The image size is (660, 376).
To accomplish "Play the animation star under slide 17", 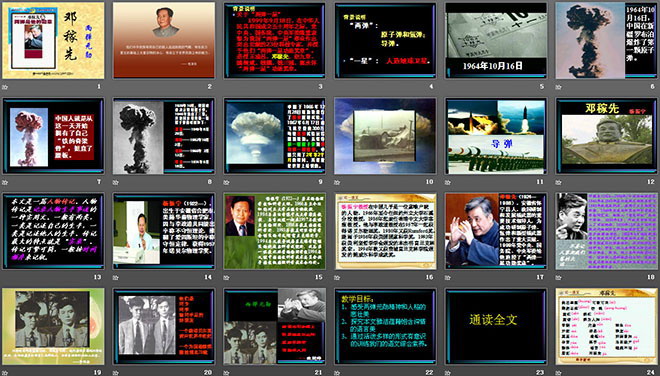I will point(448,277).
